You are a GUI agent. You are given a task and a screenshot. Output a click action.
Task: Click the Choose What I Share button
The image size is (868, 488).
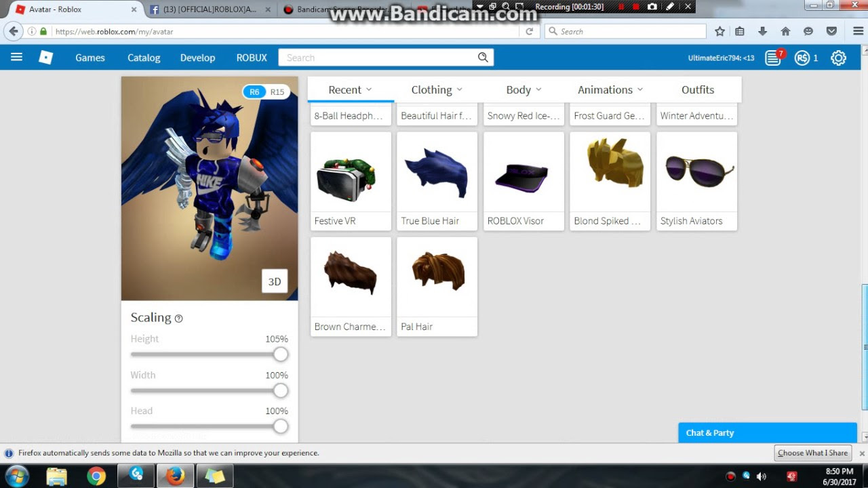pos(812,453)
